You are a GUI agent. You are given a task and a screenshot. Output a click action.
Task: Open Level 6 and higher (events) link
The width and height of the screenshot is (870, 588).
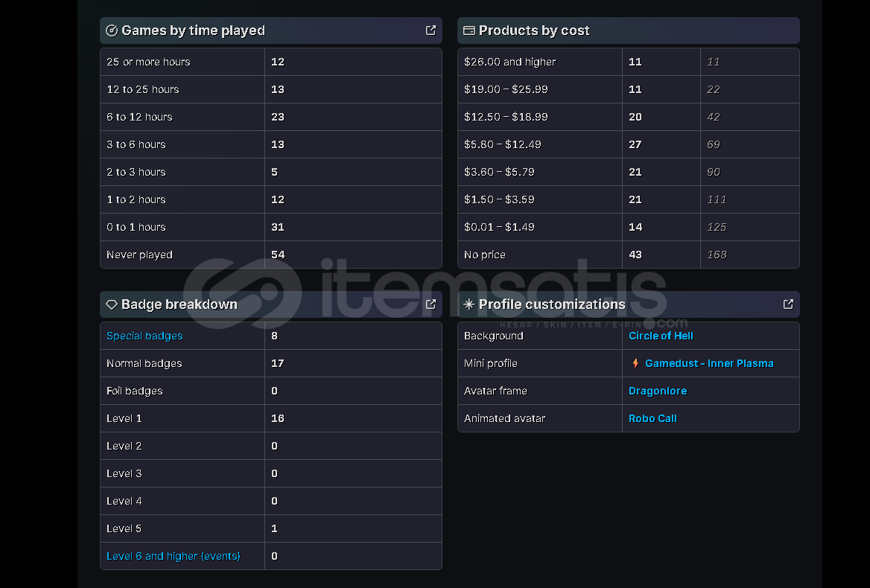click(x=174, y=556)
